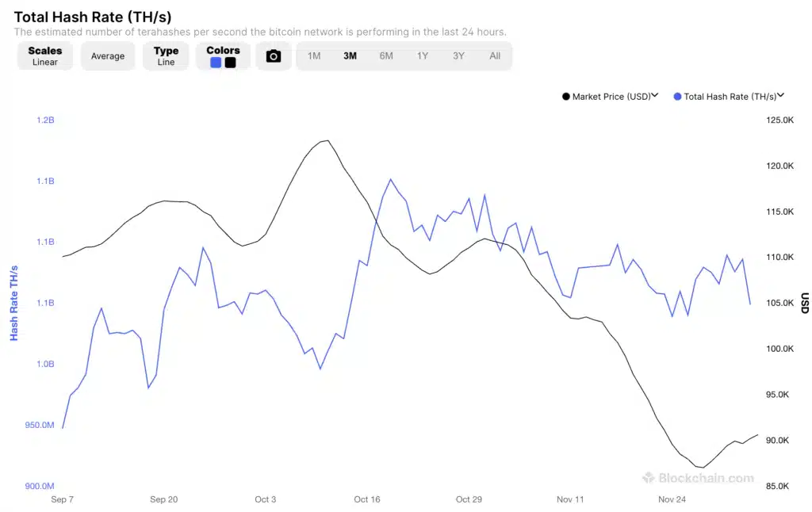Switch to the 6M time range
The width and height of the screenshot is (812, 512).
(386, 56)
